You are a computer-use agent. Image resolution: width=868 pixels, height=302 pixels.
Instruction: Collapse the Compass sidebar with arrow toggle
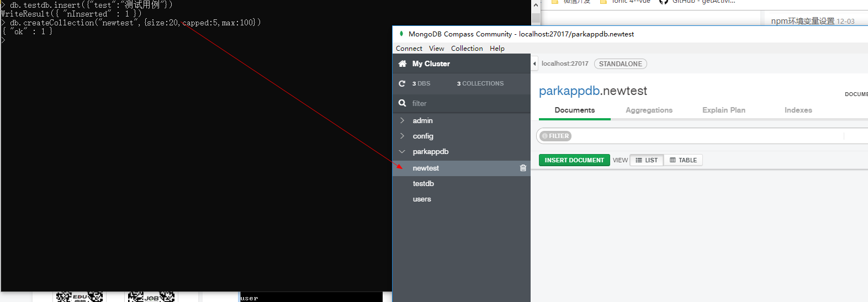pos(534,63)
